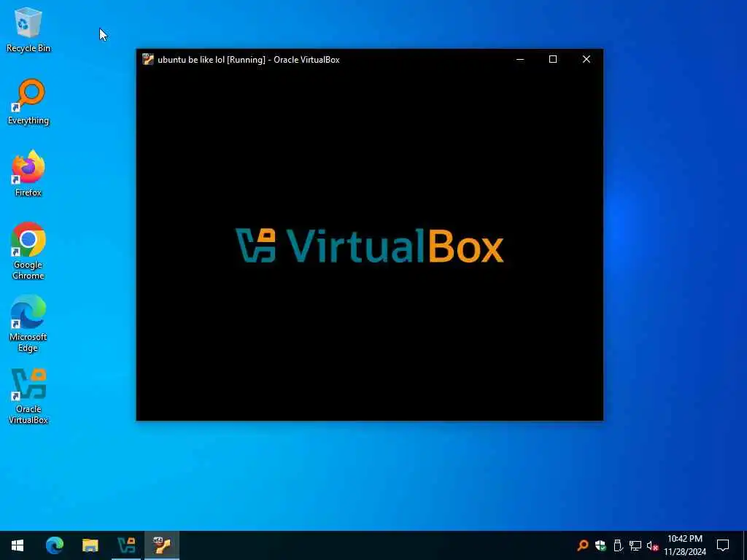Open network status tray icon
The image size is (747, 560).
[x=635, y=545]
